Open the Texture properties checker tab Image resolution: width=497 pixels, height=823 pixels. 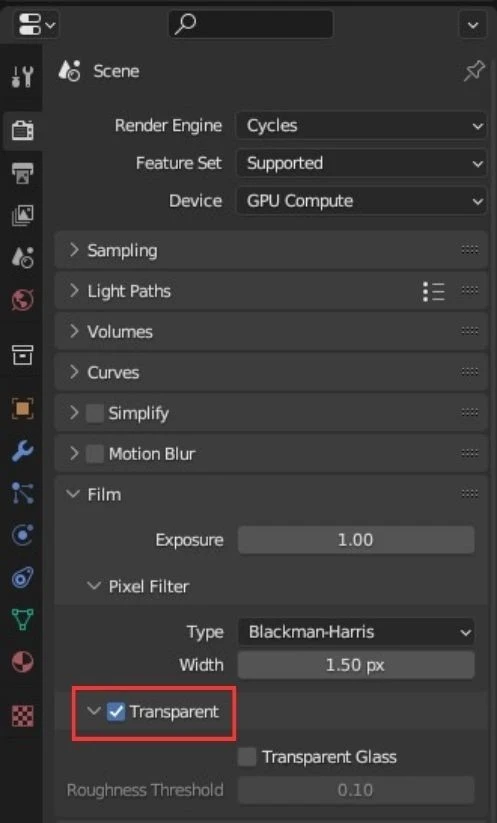(22, 715)
